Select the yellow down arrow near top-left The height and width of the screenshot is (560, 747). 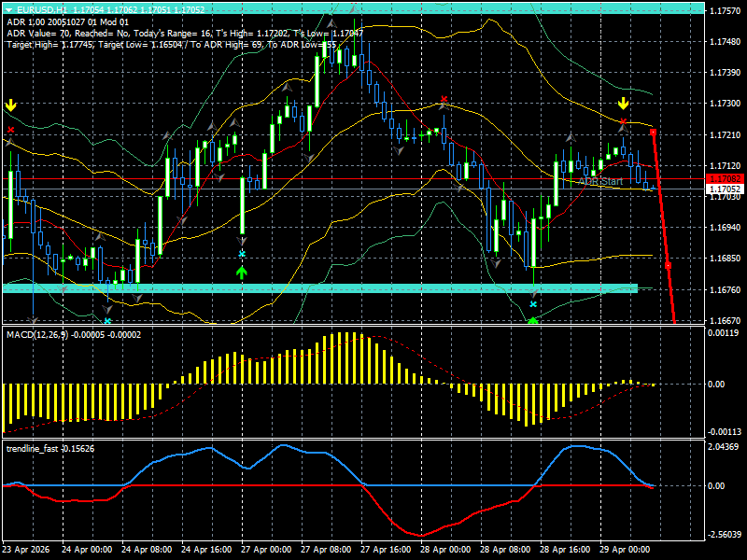coord(9,103)
